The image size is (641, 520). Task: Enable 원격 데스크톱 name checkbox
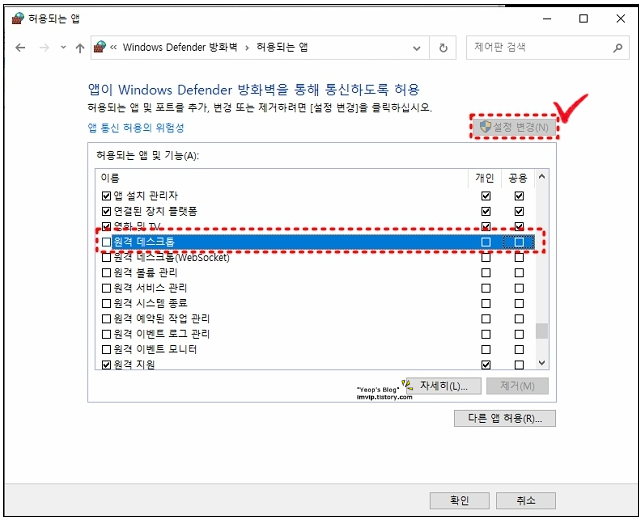pyautogui.click(x=106, y=242)
